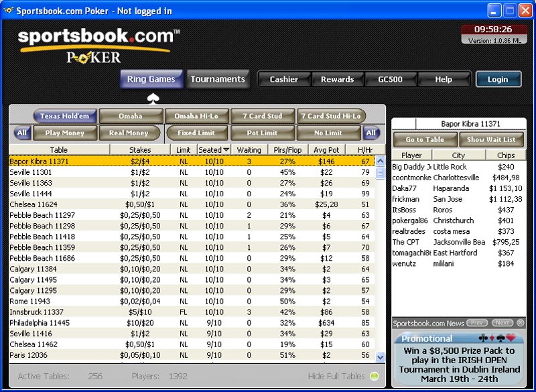Select the Bapor Kibra 11371 table row
This screenshot has height=392, width=536.
coord(192,161)
